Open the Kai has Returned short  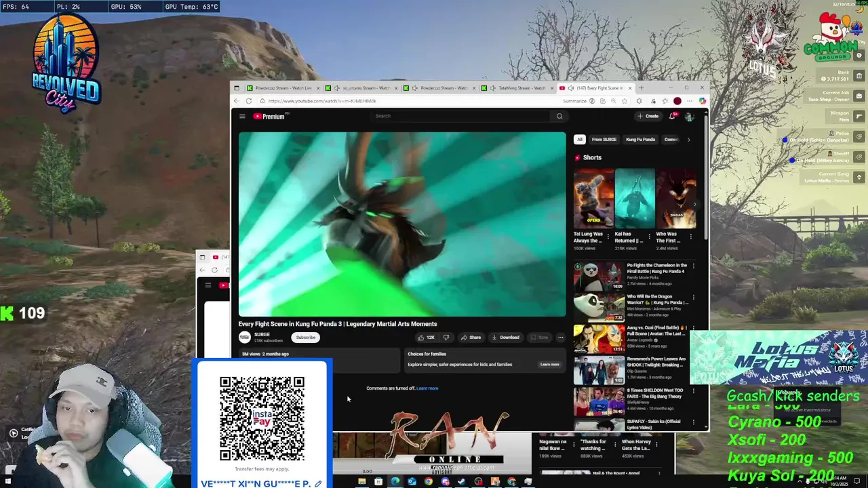635,199
